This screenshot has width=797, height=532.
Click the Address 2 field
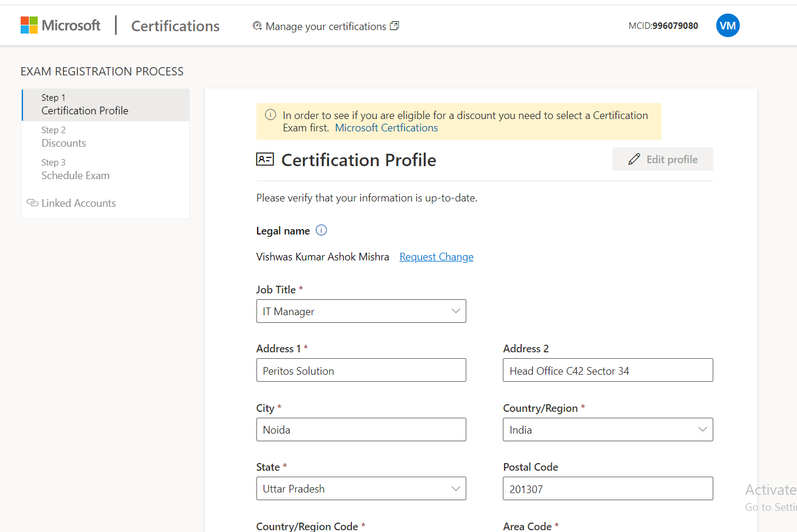608,370
